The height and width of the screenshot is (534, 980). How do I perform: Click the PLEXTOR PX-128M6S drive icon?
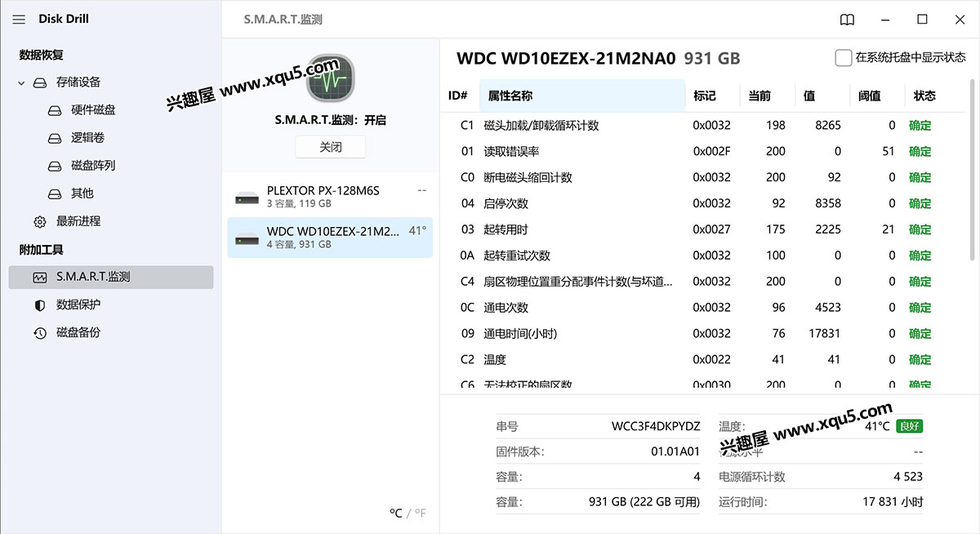pos(247,197)
